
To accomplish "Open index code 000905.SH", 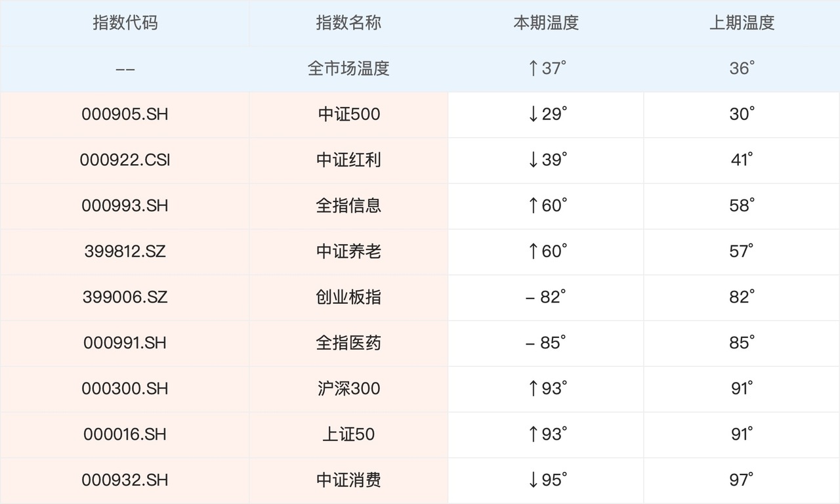I will 125,114.
